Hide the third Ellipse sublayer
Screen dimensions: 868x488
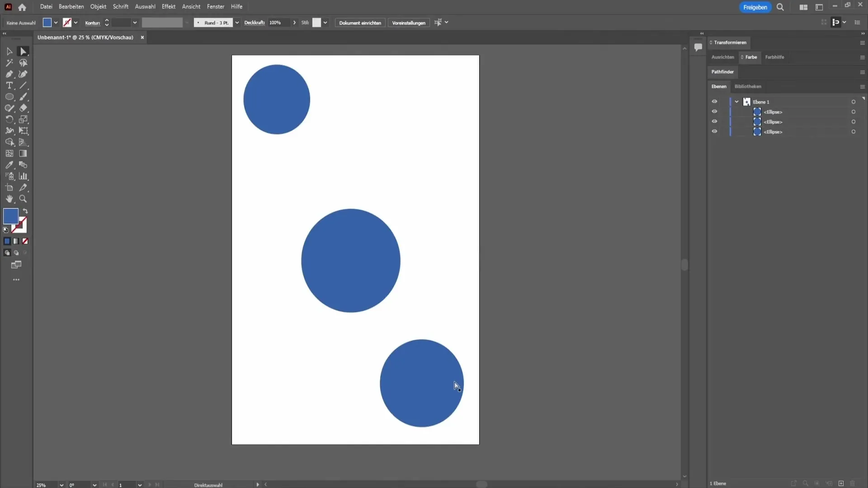tap(714, 131)
